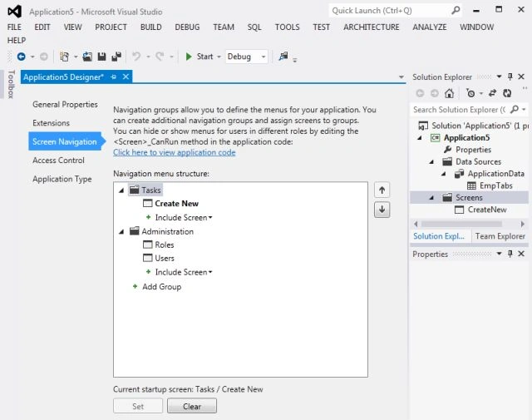Screen dimensions: 532x420
Task: Select the Extensions designer tab
Action: (51, 123)
